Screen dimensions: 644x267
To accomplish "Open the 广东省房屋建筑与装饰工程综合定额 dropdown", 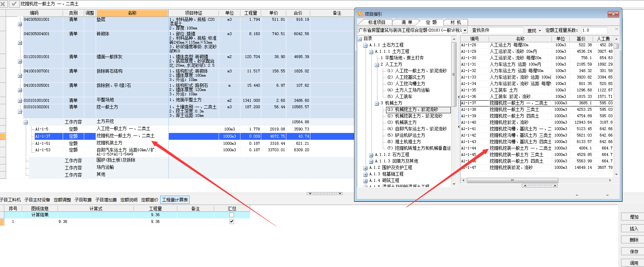I will [465, 30].
